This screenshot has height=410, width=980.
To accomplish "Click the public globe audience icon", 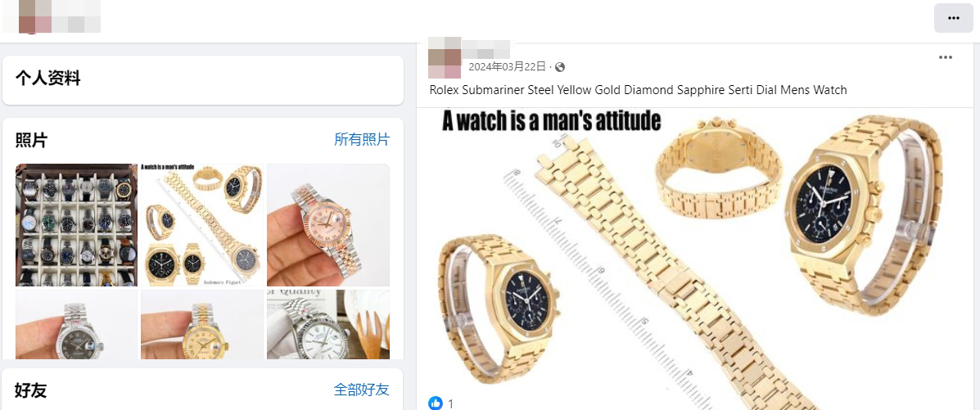I will click(x=560, y=67).
